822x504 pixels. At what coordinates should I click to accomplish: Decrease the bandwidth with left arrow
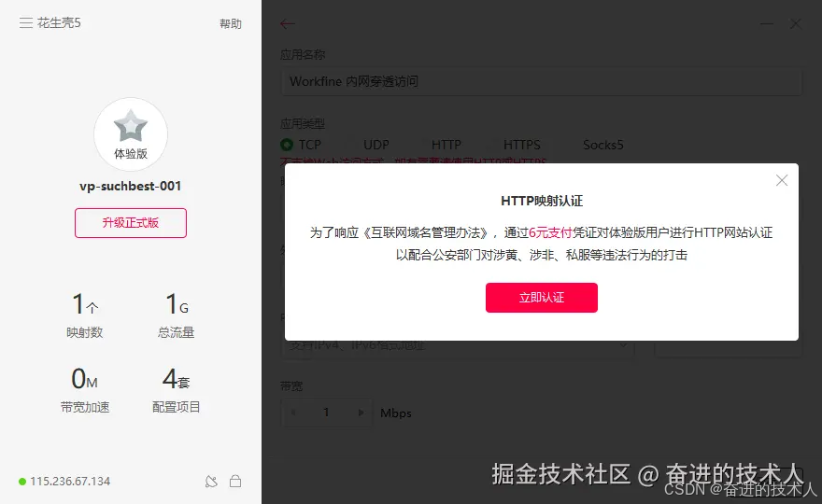(x=293, y=413)
